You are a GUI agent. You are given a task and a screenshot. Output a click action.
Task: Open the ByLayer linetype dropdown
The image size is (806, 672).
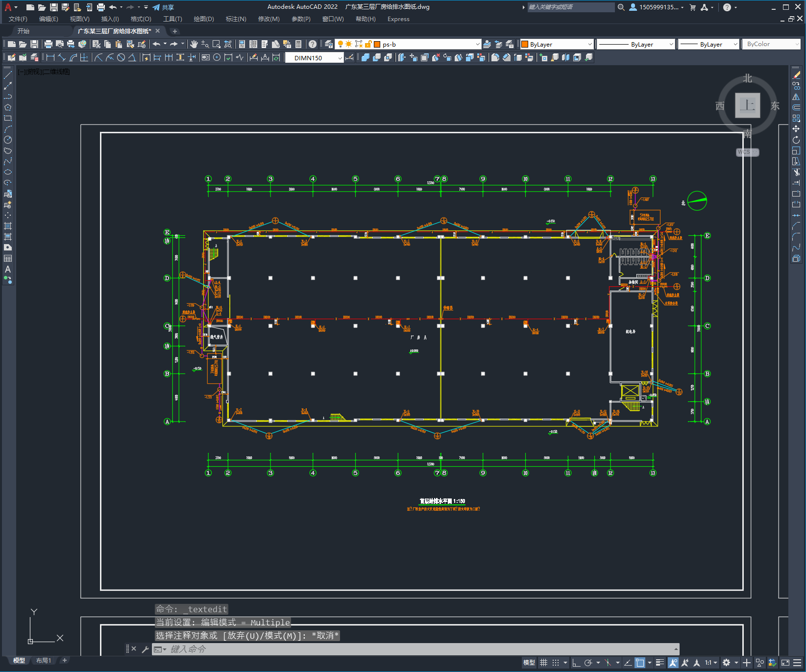tap(671, 44)
